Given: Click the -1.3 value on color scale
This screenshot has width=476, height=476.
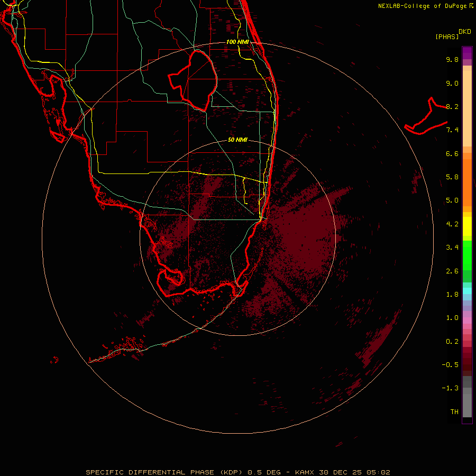Looking at the screenshot, I should click(450, 388).
